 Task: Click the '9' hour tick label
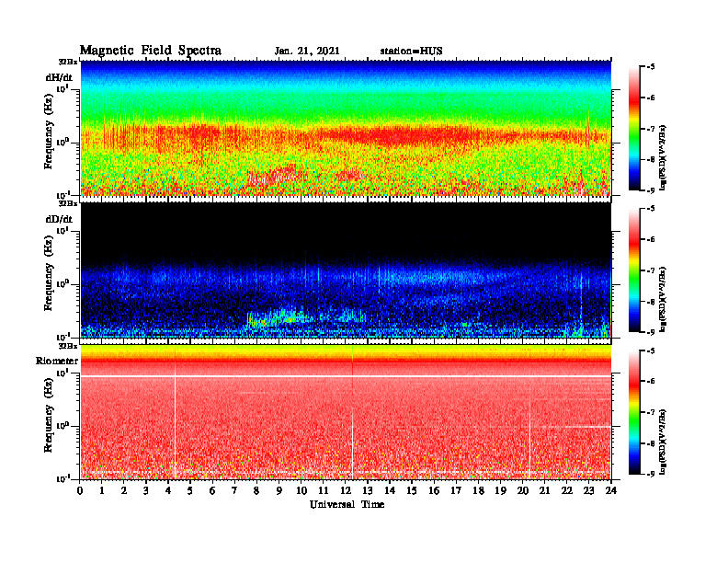click(x=279, y=491)
